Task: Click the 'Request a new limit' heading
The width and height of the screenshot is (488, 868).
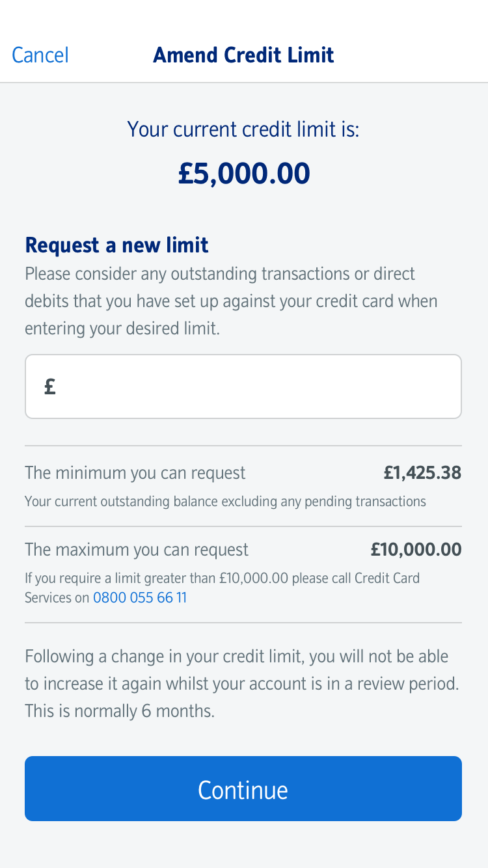Action: (116, 245)
